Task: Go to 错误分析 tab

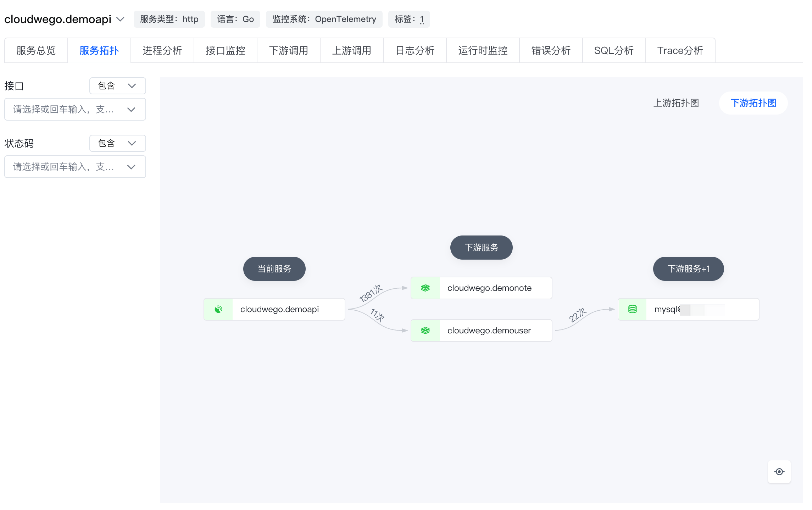Action: pos(550,50)
